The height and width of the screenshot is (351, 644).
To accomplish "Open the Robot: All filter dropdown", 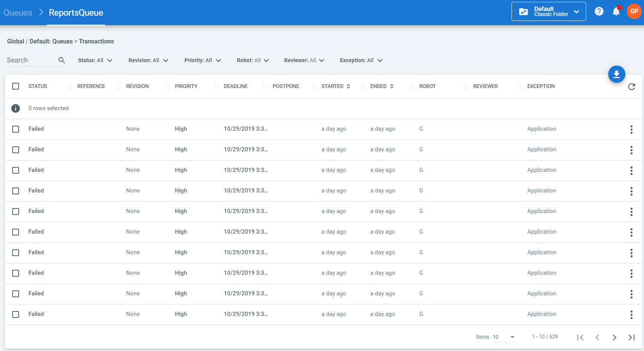I will 253,60.
